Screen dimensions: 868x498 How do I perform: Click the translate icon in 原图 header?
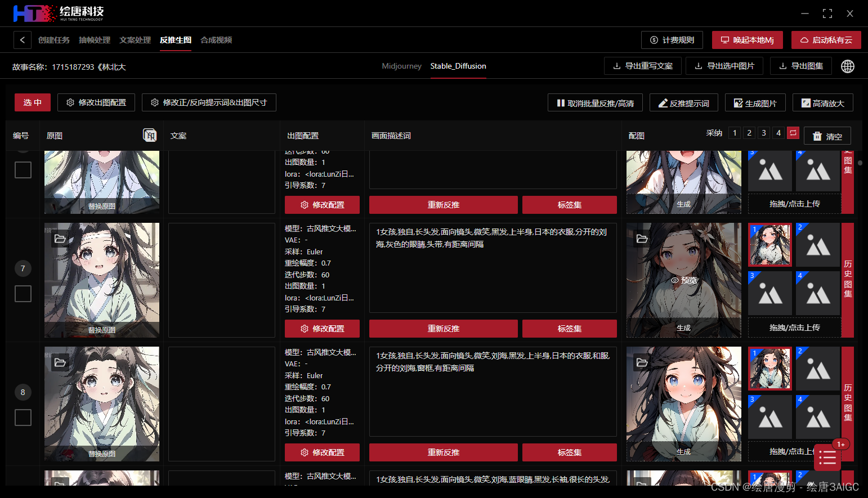click(x=150, y=135)
